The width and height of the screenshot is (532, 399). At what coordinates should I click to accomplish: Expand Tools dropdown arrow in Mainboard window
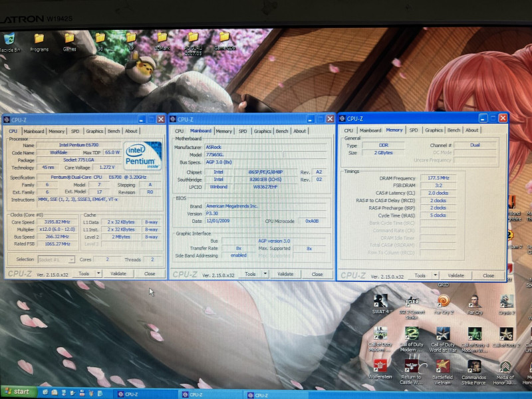coord(265,274)
